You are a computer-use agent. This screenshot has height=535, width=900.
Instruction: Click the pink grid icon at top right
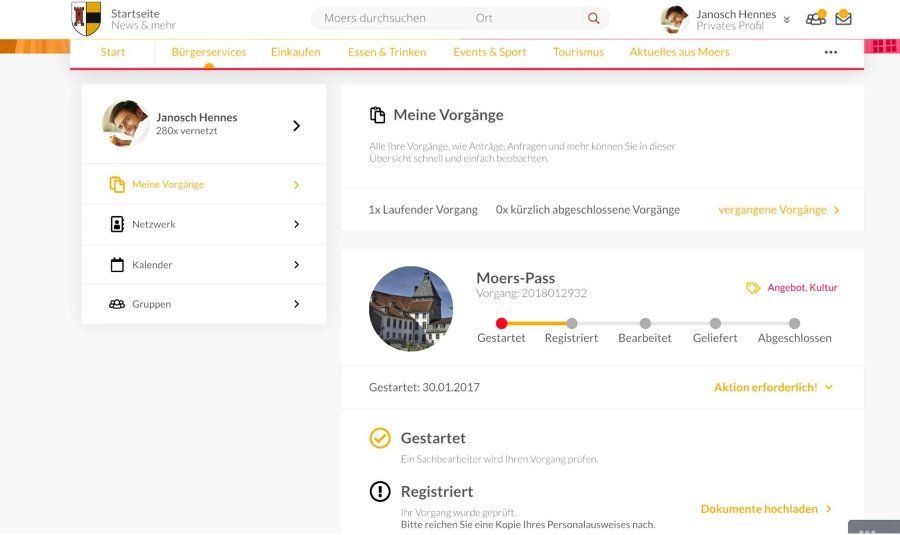coord(885,46)
